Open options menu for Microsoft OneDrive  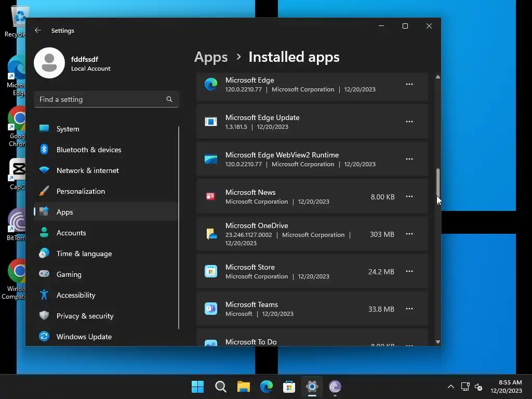click(x=409, y=234)
